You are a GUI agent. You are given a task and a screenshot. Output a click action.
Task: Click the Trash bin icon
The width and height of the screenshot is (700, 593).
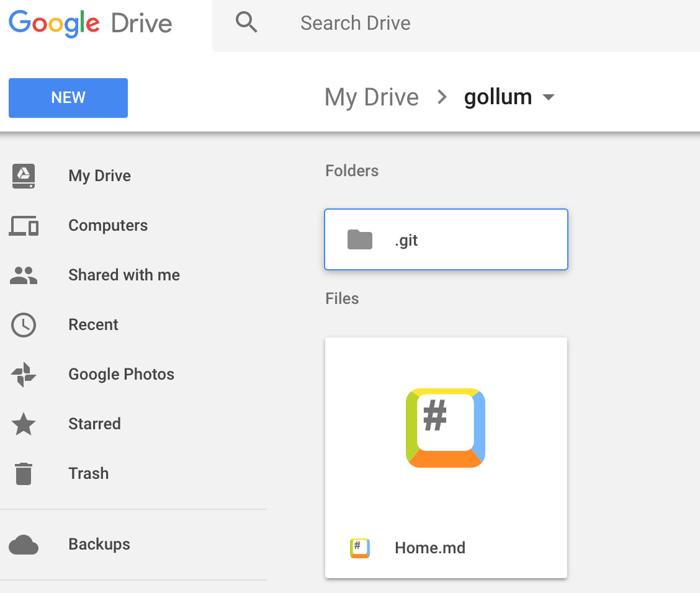pos(24,473)
